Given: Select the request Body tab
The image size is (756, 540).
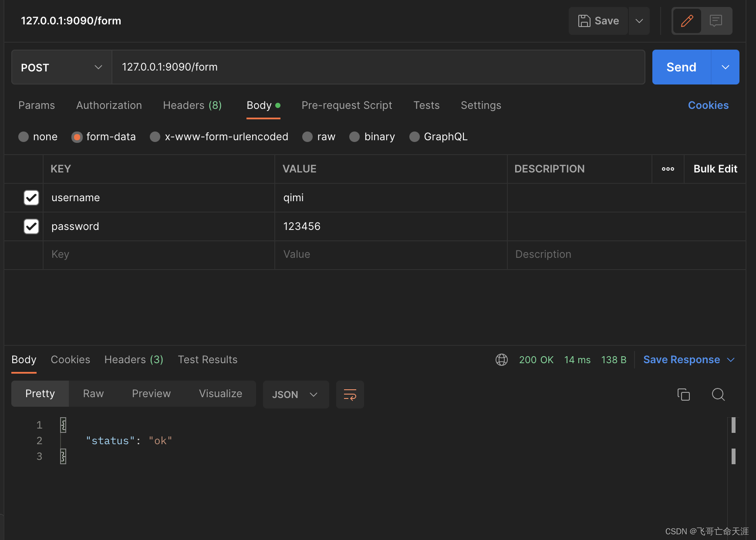Looking at the screenshot, I should (x=263, y=105).
